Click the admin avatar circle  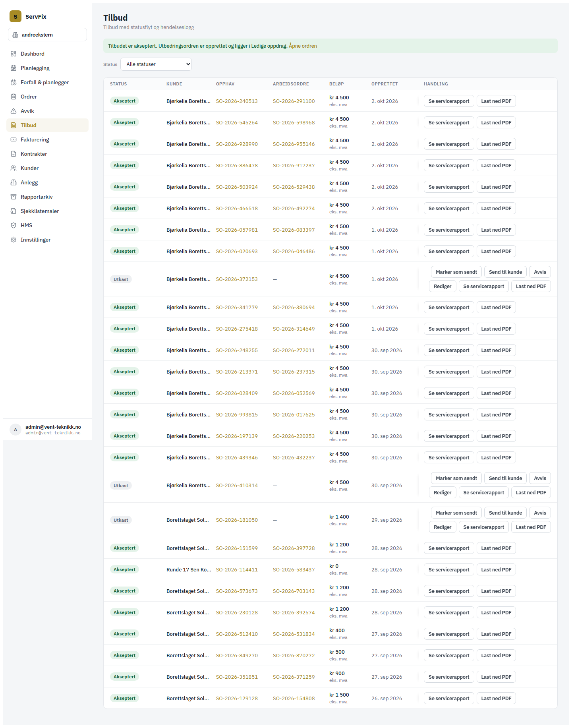[x=15, y=430]
